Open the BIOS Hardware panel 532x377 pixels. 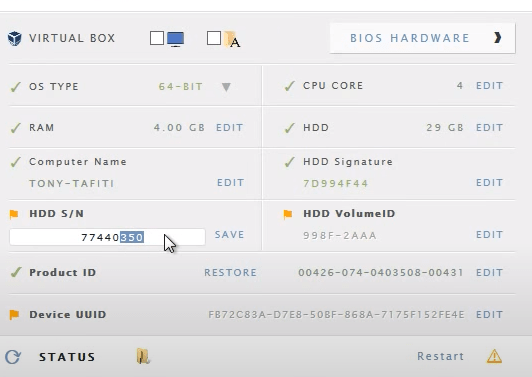422,38
